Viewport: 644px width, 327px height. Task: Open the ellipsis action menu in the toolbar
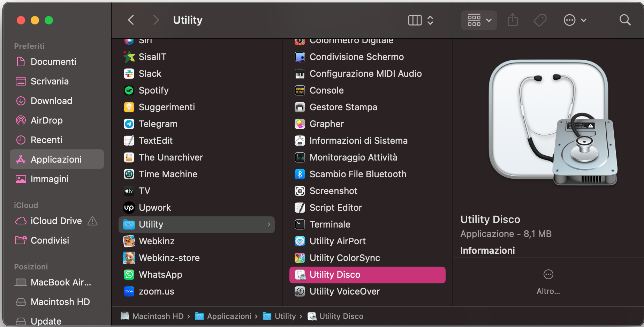tap(575, 20)
